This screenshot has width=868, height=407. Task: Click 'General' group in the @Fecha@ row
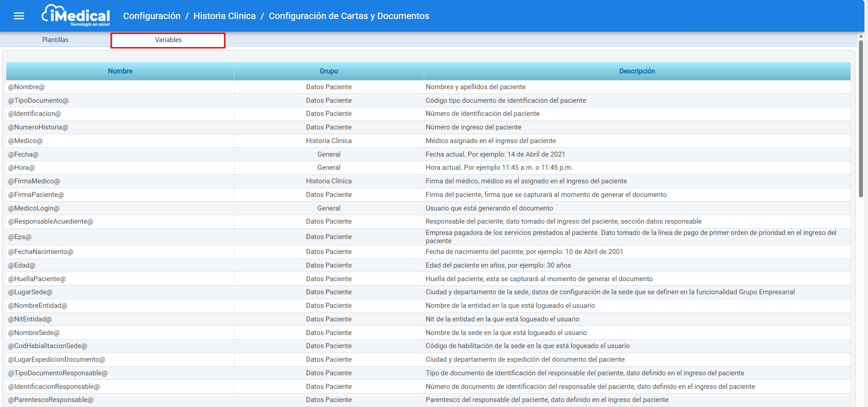(329, 154)
